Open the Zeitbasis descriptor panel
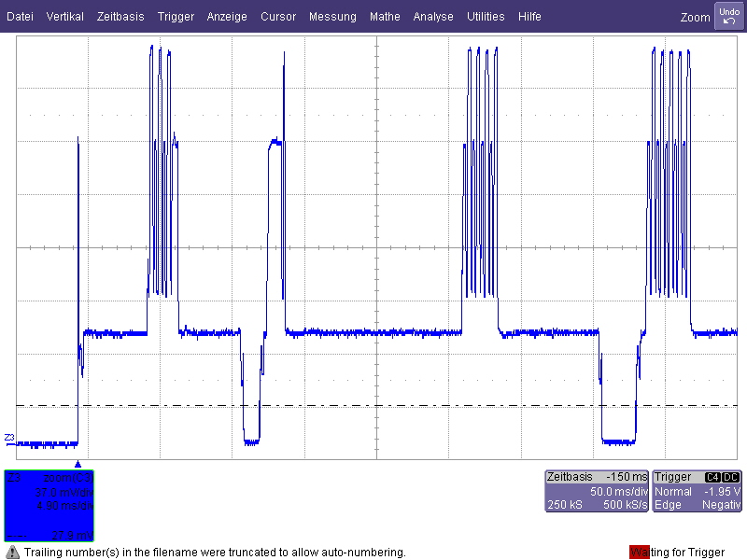The image size is (747, 560). point(597,491)
